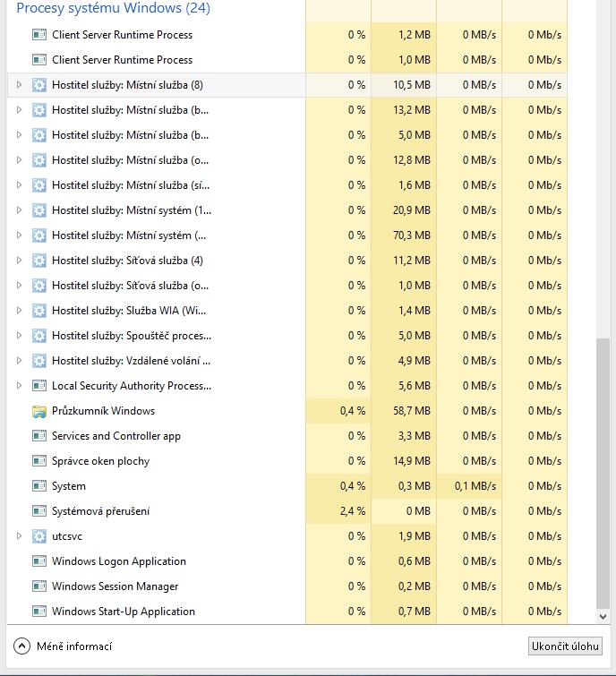Image resolution: width=616 pixels, height=676 pixels.
Task: Click 20,9 MB memory value
Action: pos(412,210)
